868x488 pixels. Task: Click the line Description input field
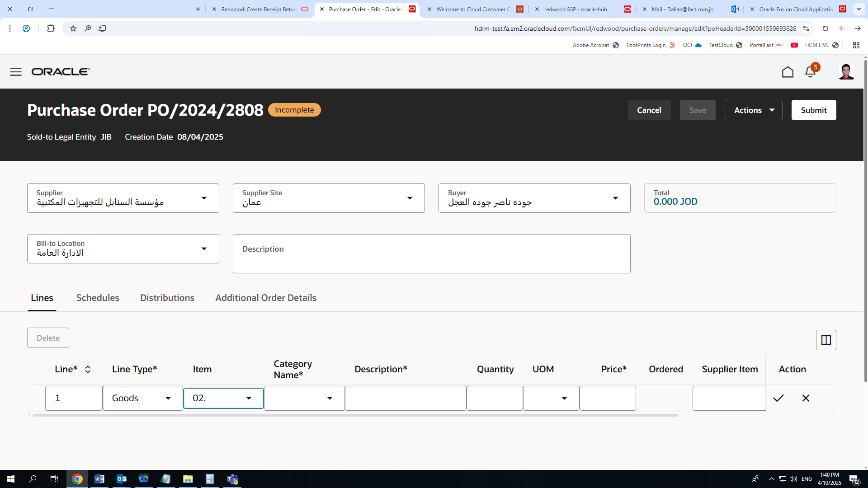tap(406, 398)
